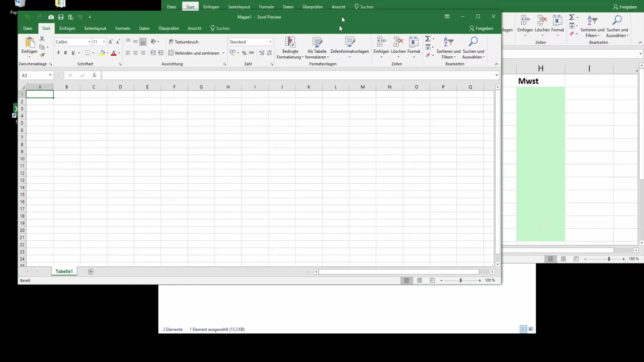Toggle italic K formatting
The width and height of the screenshot is (644, 362).
pos(66,53)
